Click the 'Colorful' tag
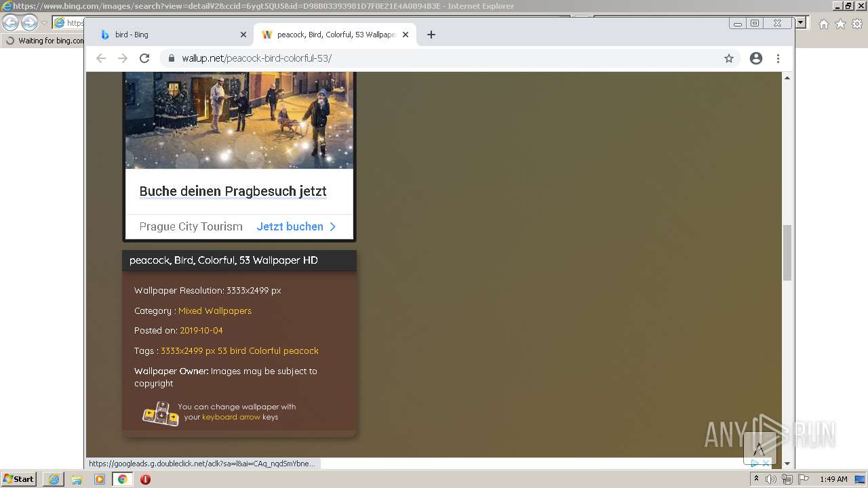Screen dimensions: 868x488 tap(264, 351)
